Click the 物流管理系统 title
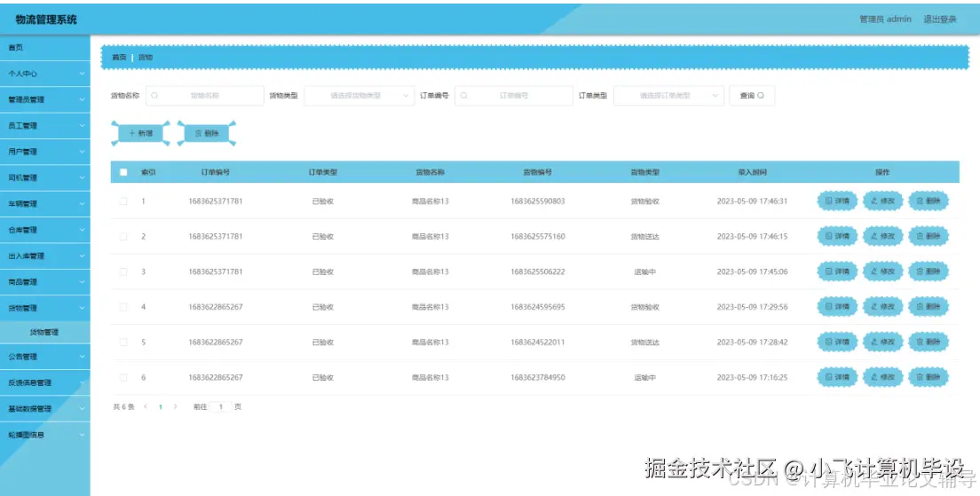The height and width of the screenshot is (496, 980). coord(46,20)
